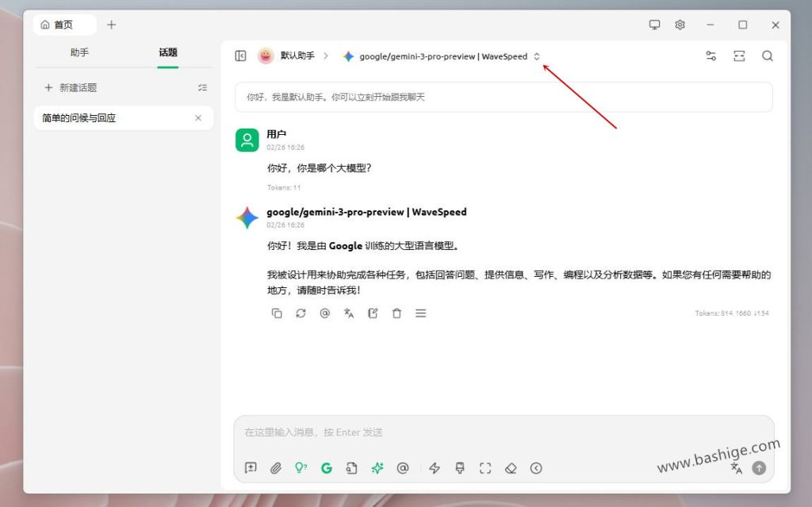Click the message input field
This screenshot has height=507, width=812.
[504, 432]
